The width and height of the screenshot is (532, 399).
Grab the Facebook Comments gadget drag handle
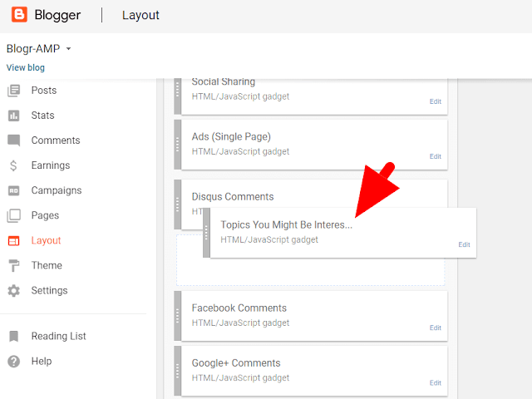(x=177, y=316)
